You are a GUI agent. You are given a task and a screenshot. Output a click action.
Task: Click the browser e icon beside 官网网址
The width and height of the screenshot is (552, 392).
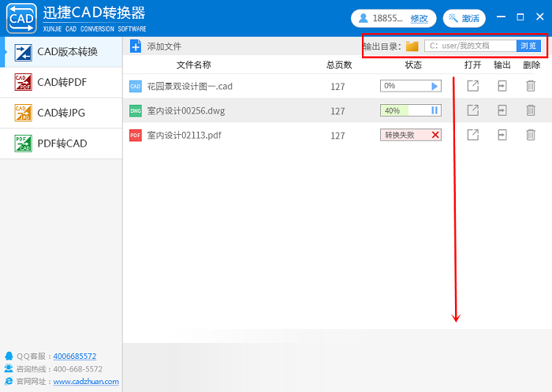pyautogui.click(x=9, y=381)
